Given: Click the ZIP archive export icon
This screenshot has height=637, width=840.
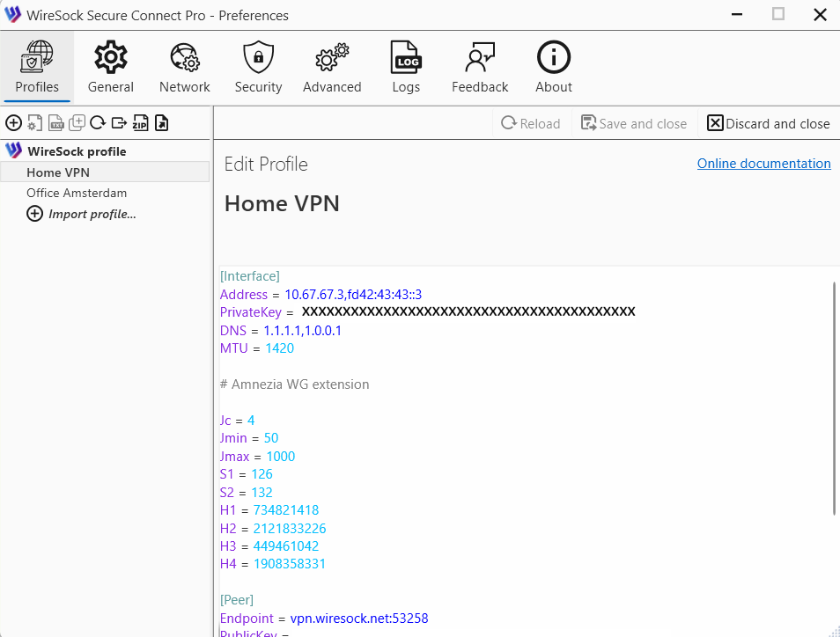Looking at the screenshot, I should pyautogui.click(x=140, y=123).
